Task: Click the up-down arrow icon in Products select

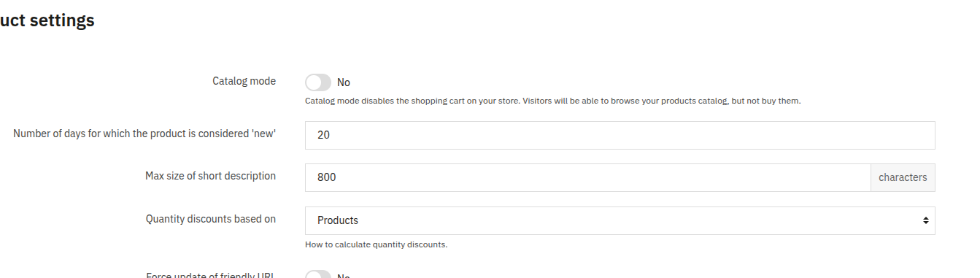Action: (x=925, y=220)
